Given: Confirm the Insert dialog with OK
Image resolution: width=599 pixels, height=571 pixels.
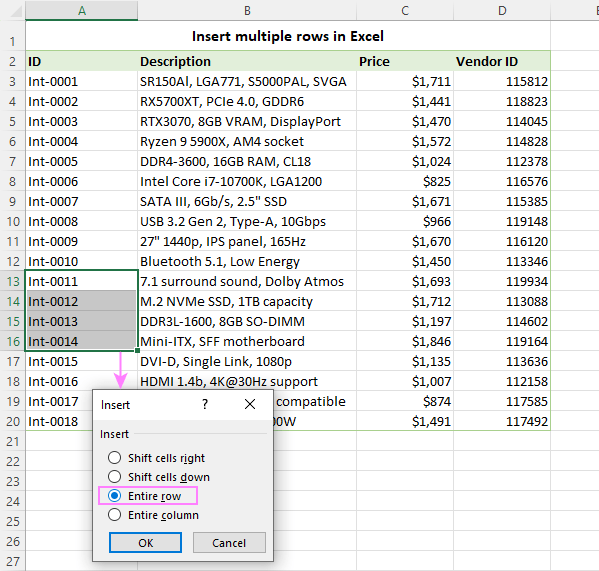Looking at the screenshot, I should pos(145,543).
